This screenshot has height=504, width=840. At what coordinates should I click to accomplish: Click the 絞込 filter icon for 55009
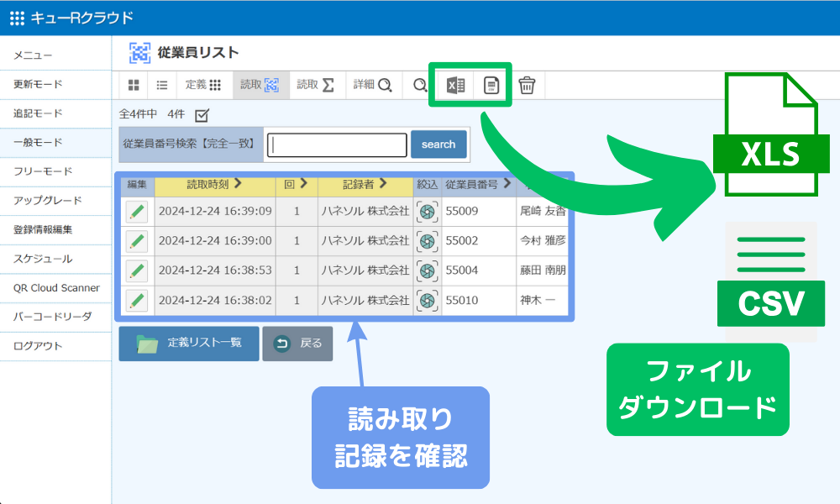coord(427,212)
